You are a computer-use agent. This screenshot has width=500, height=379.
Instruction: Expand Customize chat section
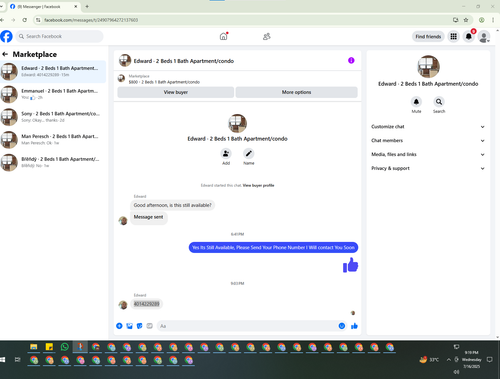tap(428, 127)
